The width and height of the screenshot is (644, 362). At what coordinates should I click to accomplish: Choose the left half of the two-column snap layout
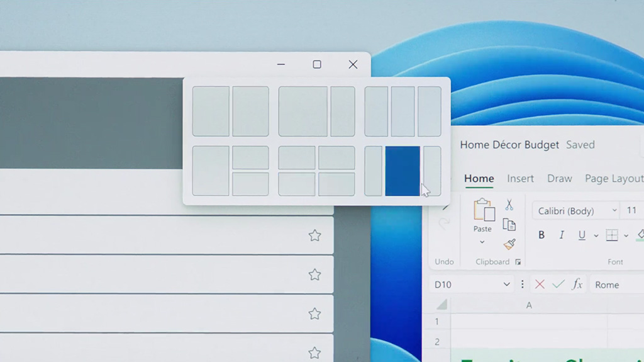(211, 111)
